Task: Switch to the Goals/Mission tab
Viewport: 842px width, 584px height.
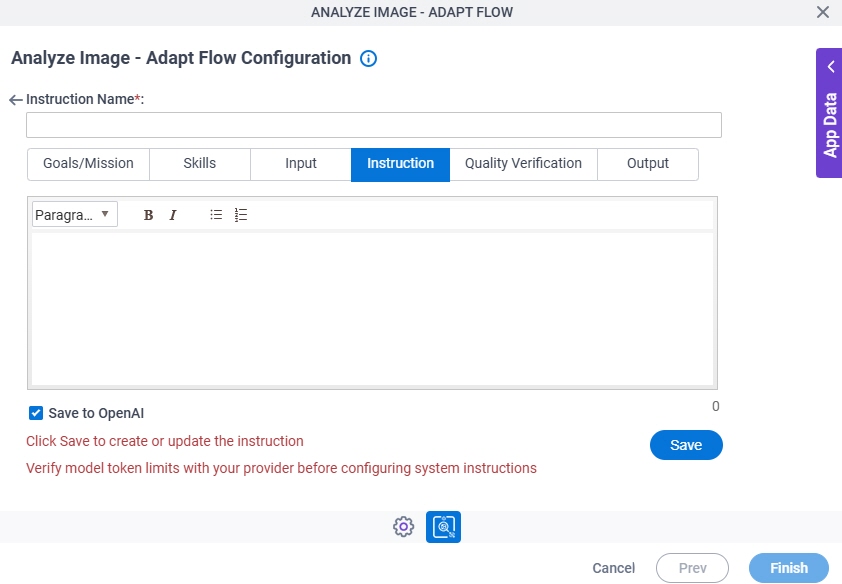Action: 89,164
